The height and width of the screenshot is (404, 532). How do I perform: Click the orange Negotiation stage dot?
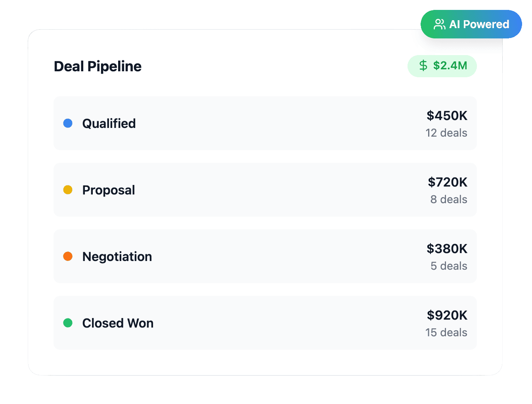click(68, 256)
